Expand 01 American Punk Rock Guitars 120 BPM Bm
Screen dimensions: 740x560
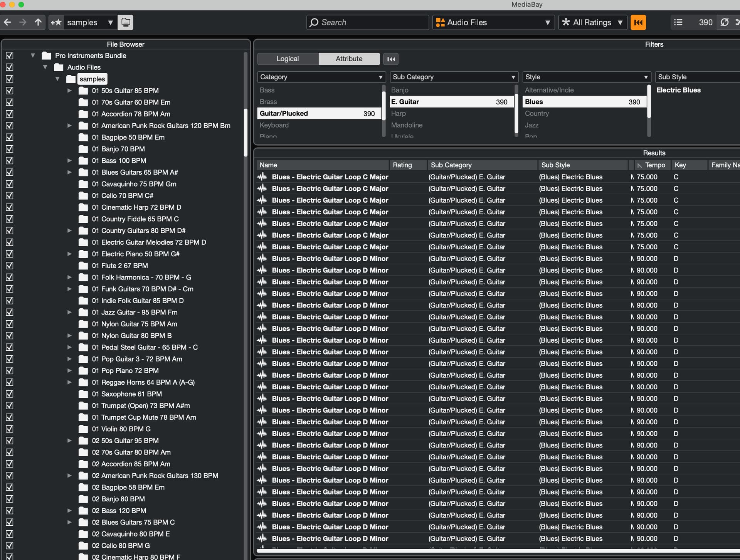tap(70, 126)
